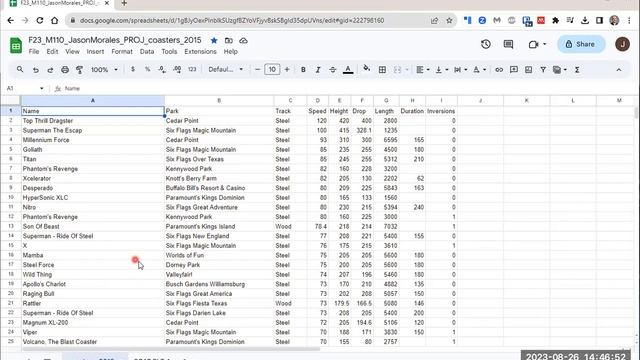The width and height of the screenshot is (640, 360).
Task: Open the Extensions menu
Action: point(200,52)
